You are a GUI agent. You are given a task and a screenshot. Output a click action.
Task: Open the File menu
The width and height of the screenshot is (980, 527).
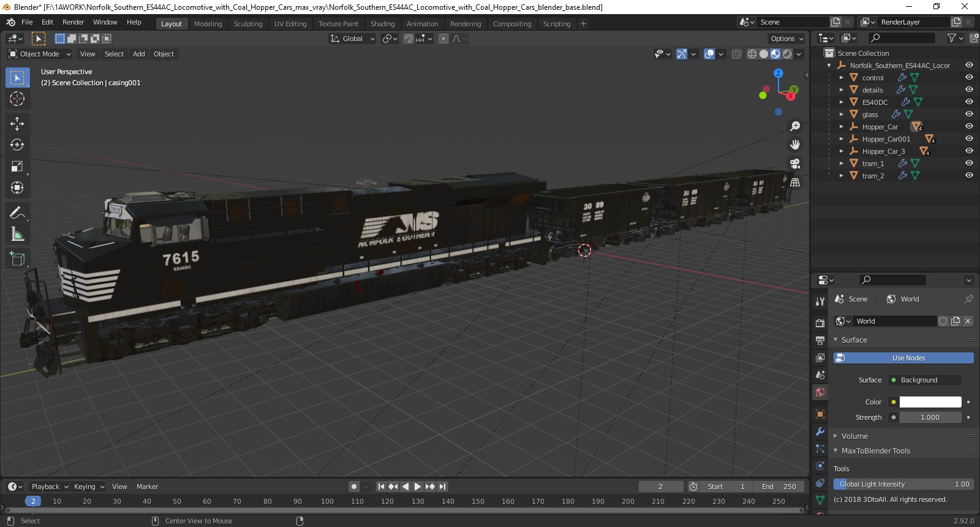(27, 22)
